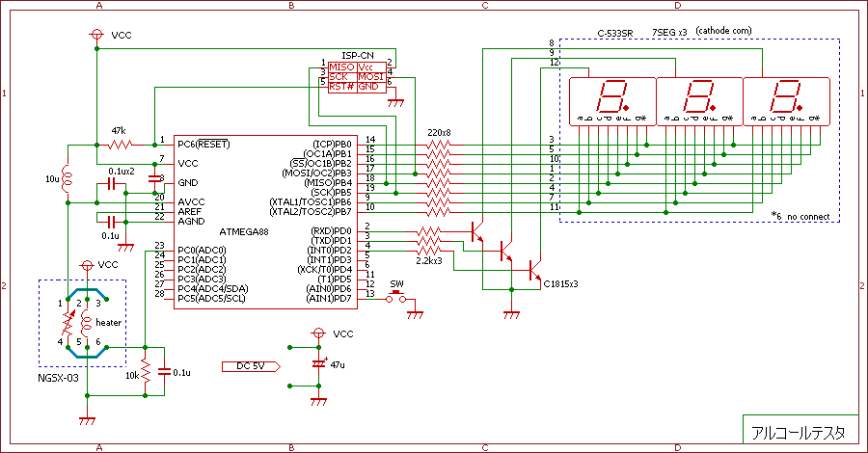Click the GND cell of the ISP-CN connector
The height and width of the screenshot is (453, 868).
tap(371, 87)
